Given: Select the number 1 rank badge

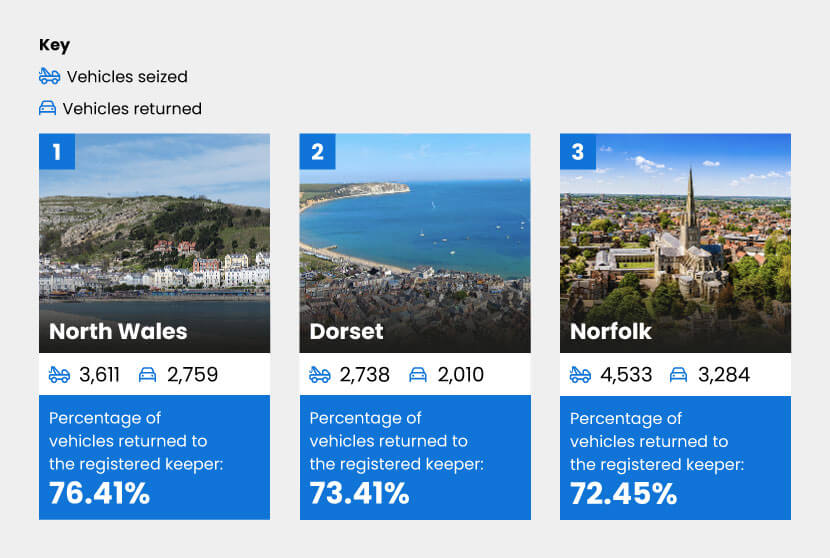Looking at the screenshot, I should (x=57, y=152).
